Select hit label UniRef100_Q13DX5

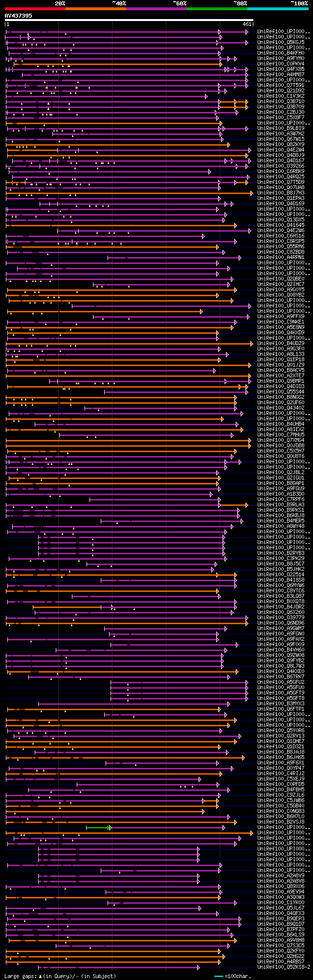(x=282, y=219)
